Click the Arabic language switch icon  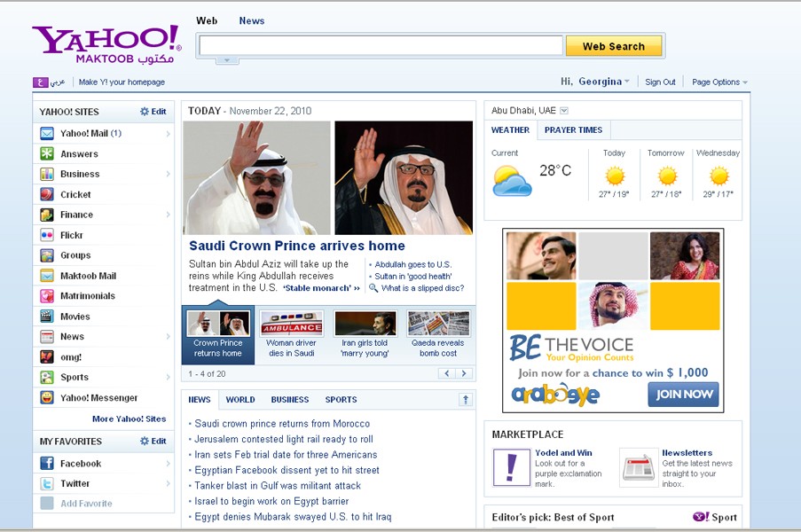point(41,82)
